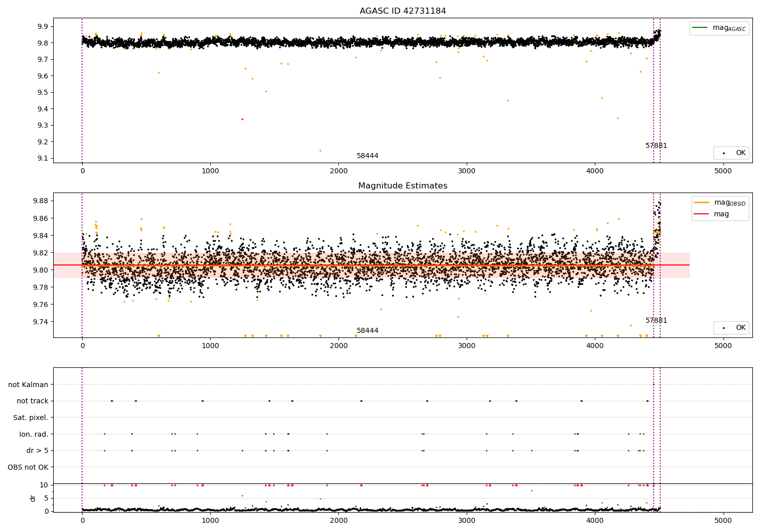Click the 'Magnitude Estimates' subplot title
760x532 pixels.
403,186
